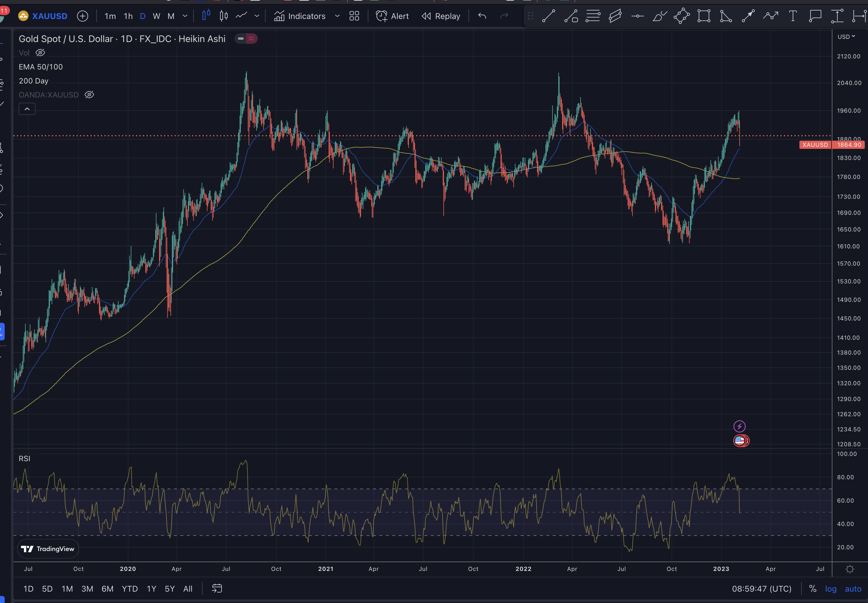
Task: Add a symbol with the plus icon
Action: (x=82, y=16)
